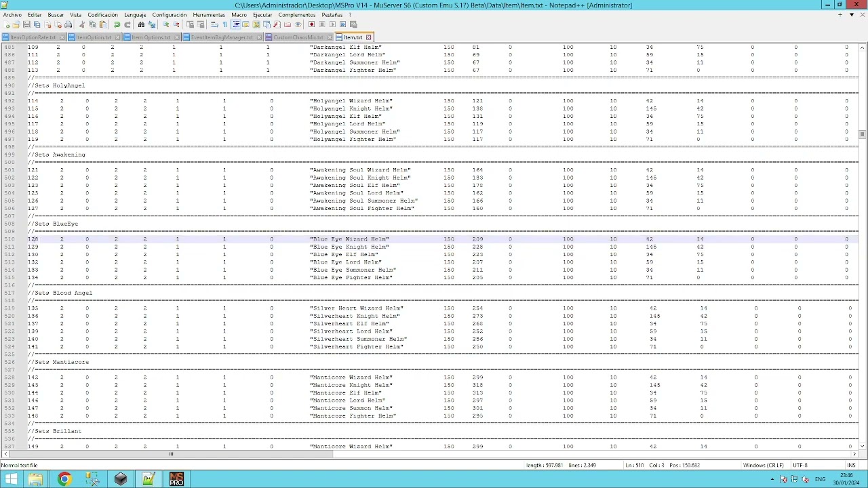The height and width of the screenshot is (488, 868).
Task: Toggle Show All Characters pilcrow icon
Action: (x=224, y=24)
